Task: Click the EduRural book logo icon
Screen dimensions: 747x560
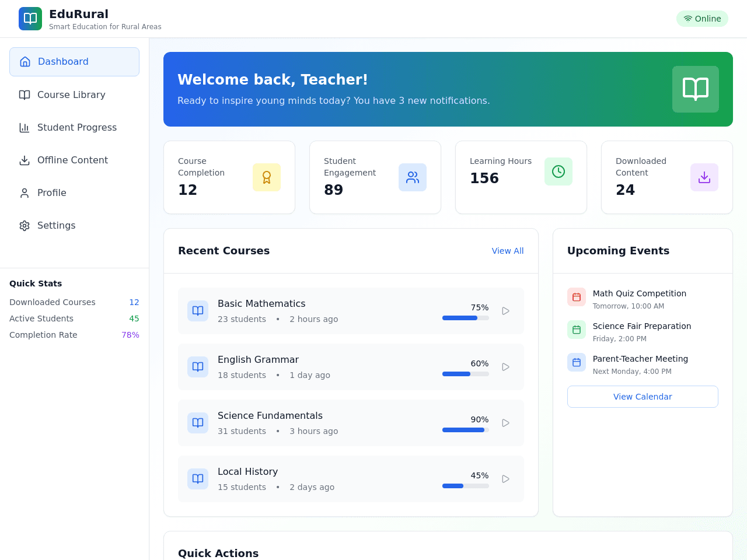Action: (x=30, y=19)
